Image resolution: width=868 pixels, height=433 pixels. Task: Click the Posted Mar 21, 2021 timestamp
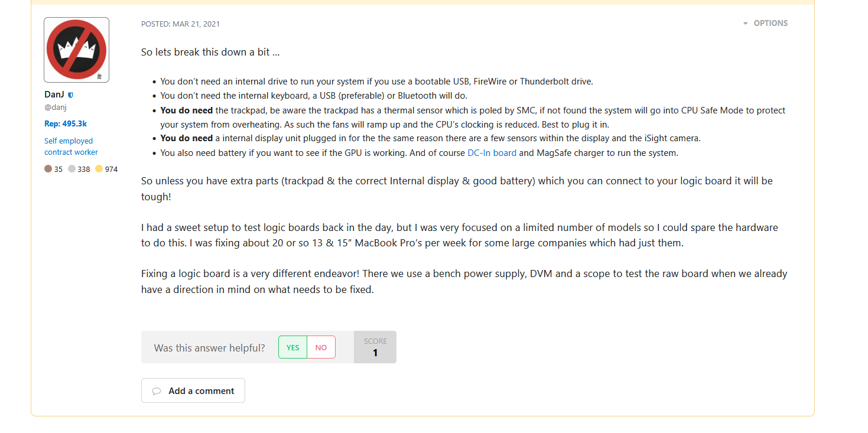pyautogui.click(x=180, y=24)
